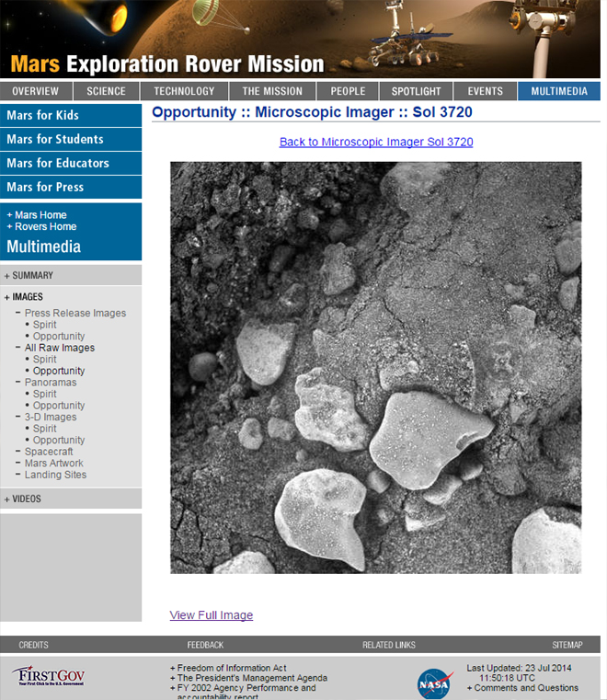Click the Rovers Home link
607x700 pixels.
(x=45, y=226)
